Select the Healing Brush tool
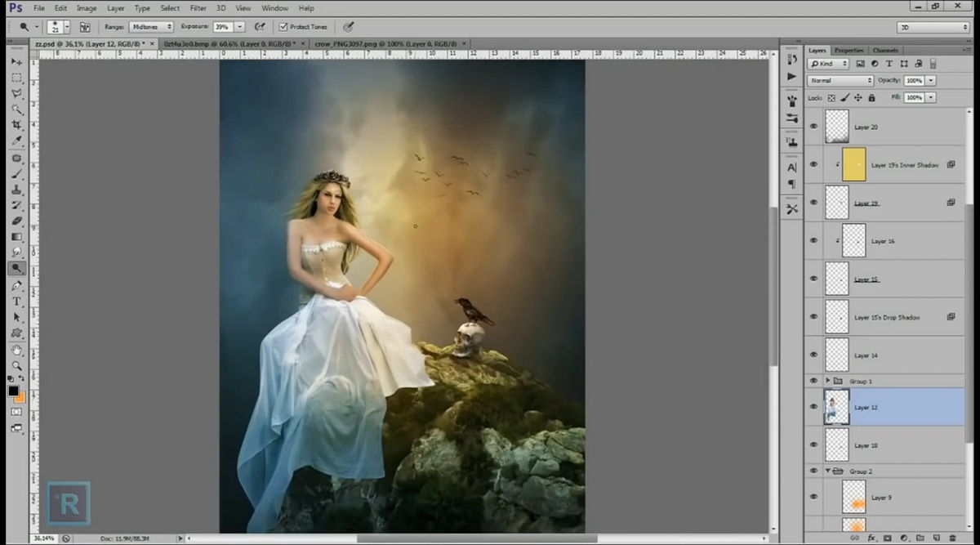 pos(16,158)
